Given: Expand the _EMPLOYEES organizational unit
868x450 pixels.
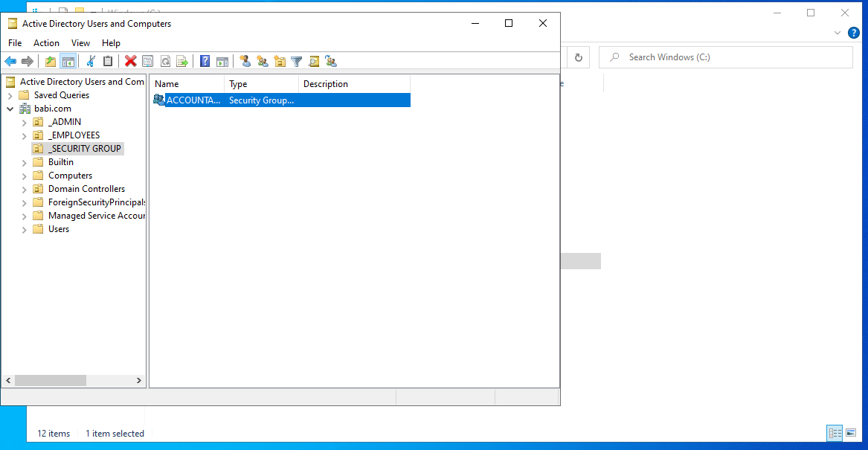Looking at the screenshot, I should [x=25, y=135].
